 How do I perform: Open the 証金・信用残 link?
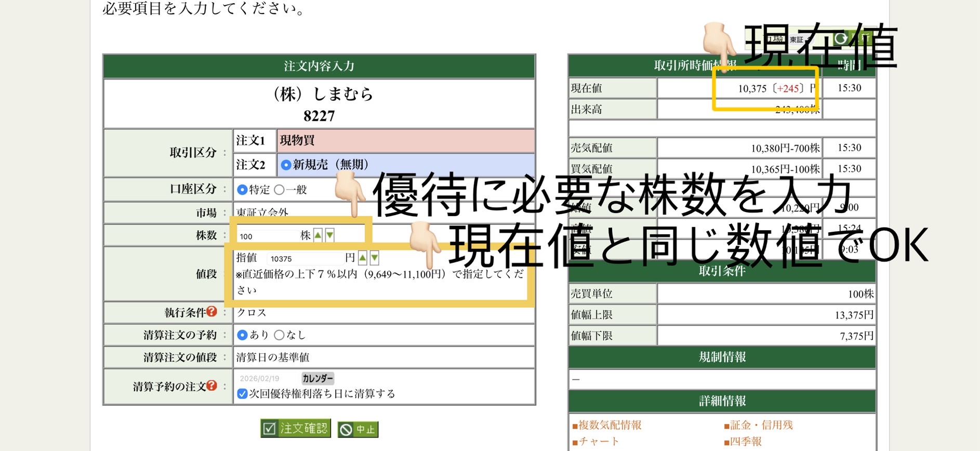(761, 425)
